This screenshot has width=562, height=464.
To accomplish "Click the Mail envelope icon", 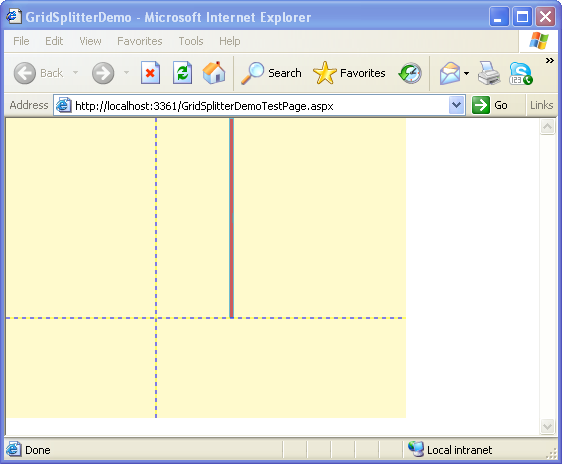I will pyautogui.click(x=450, y=73).
